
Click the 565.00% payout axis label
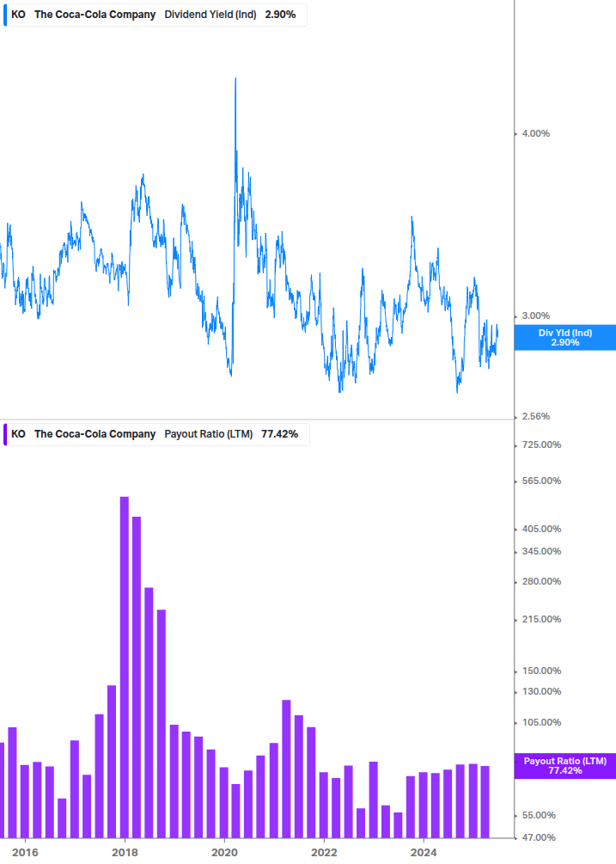(541, 481)
